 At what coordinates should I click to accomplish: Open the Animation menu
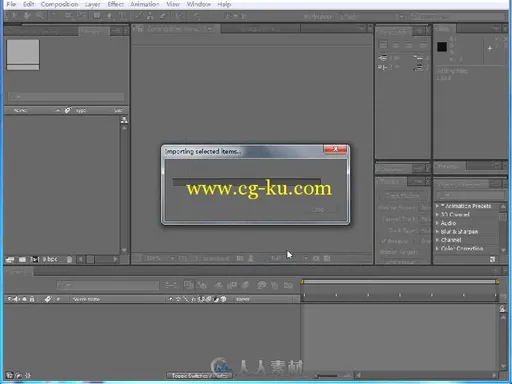(145, 4)
